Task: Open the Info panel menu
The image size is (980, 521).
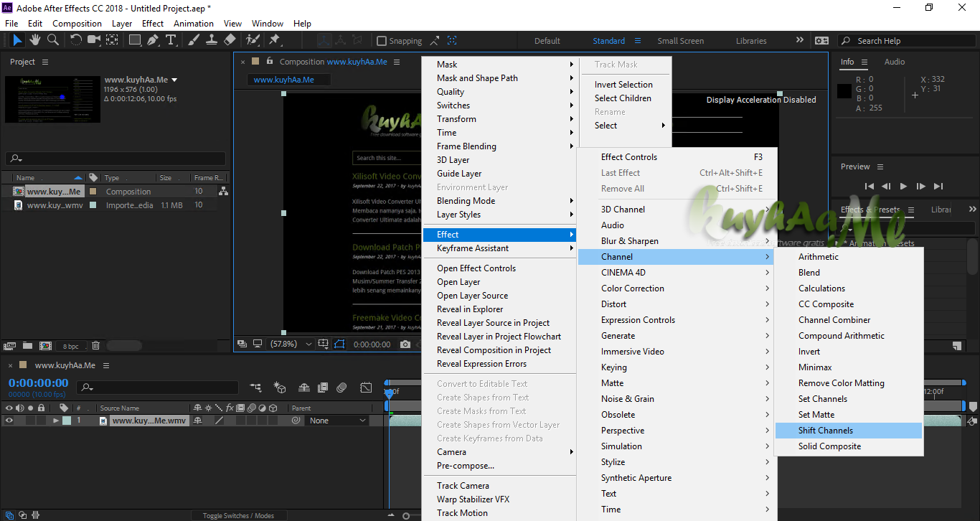Action: 864,62
